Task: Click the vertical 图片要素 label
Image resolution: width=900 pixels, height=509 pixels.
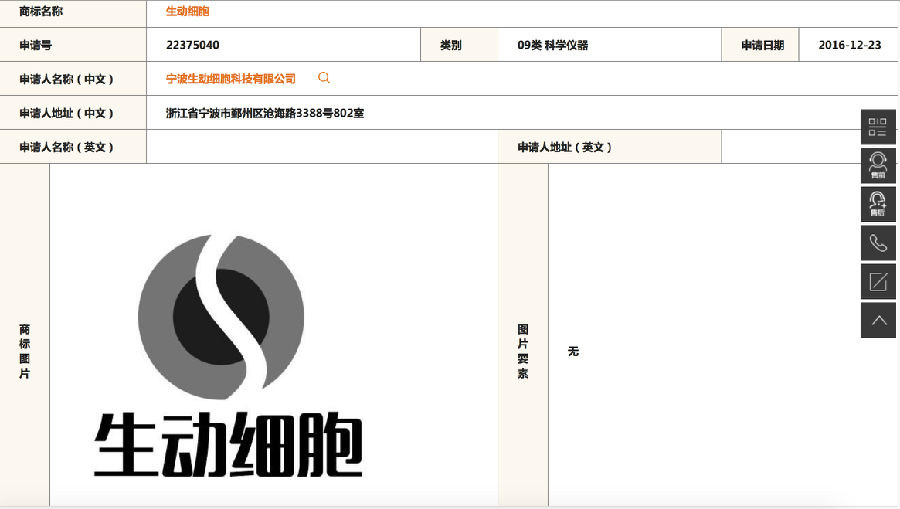Action: [523, 351]
